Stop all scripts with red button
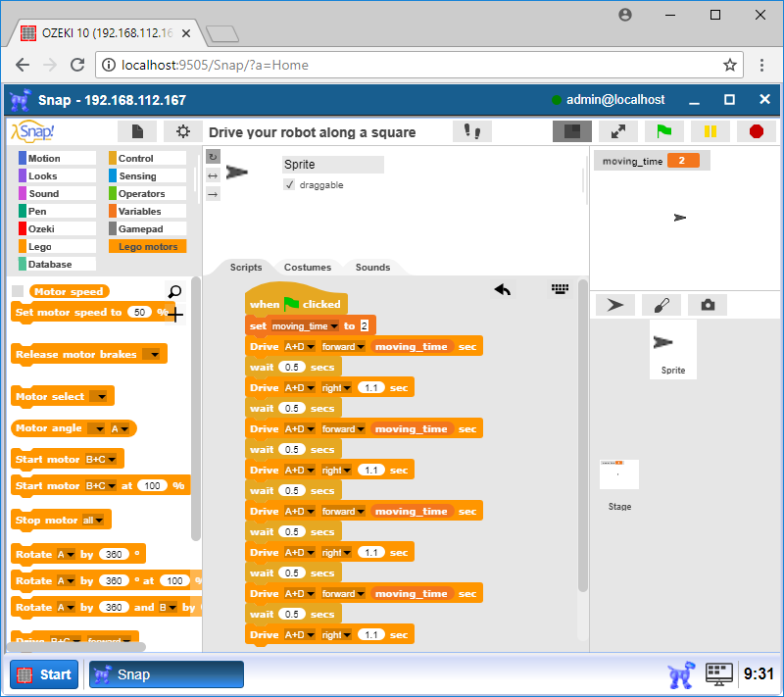 [x=757, y=131]
